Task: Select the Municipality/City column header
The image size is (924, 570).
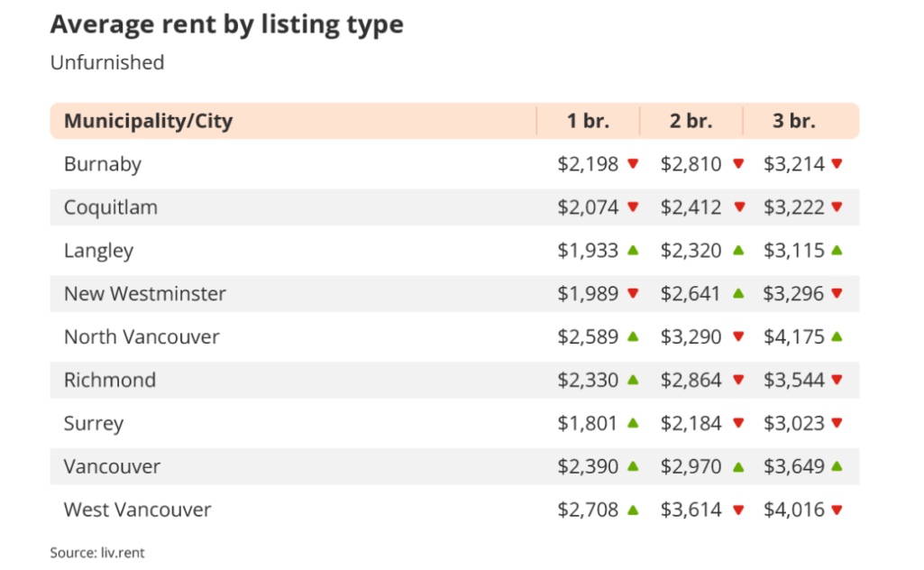Action: tap(148, 121)
